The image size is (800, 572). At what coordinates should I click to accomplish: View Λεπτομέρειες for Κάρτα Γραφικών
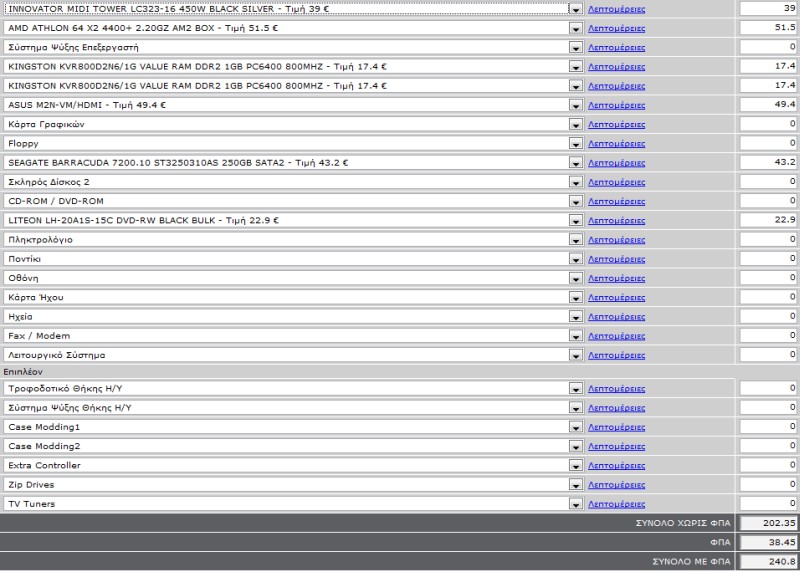point(616,125)
